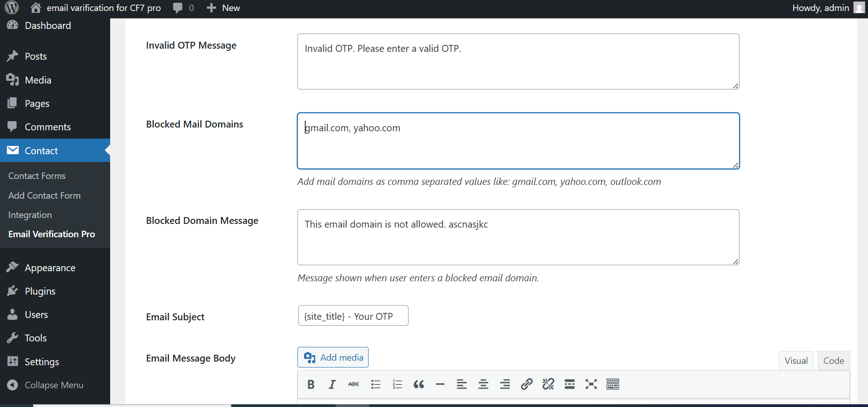Image resolution: width=868 pixels, height=407 pixels.
Task: Focus the Email Subject field
Action: click(x=353, y=316)
